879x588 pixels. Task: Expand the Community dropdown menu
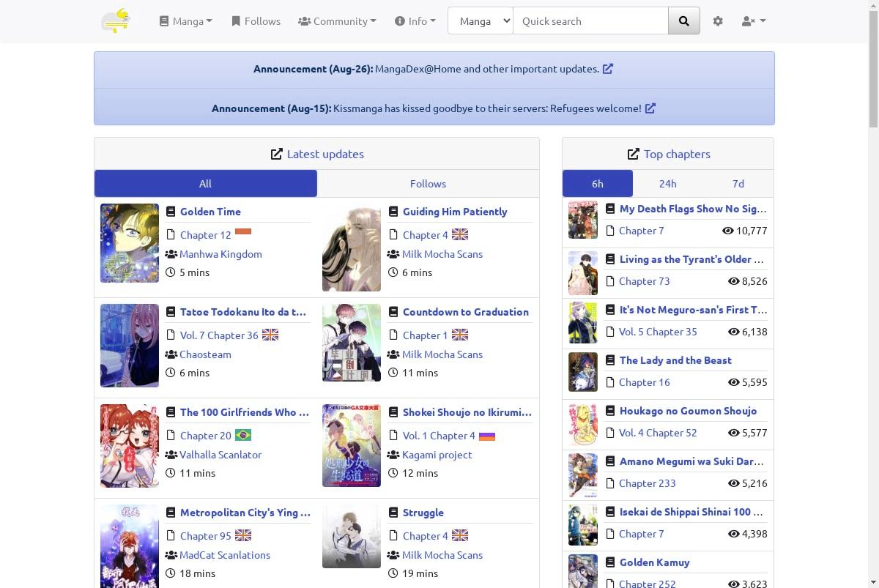pos(337,21)
